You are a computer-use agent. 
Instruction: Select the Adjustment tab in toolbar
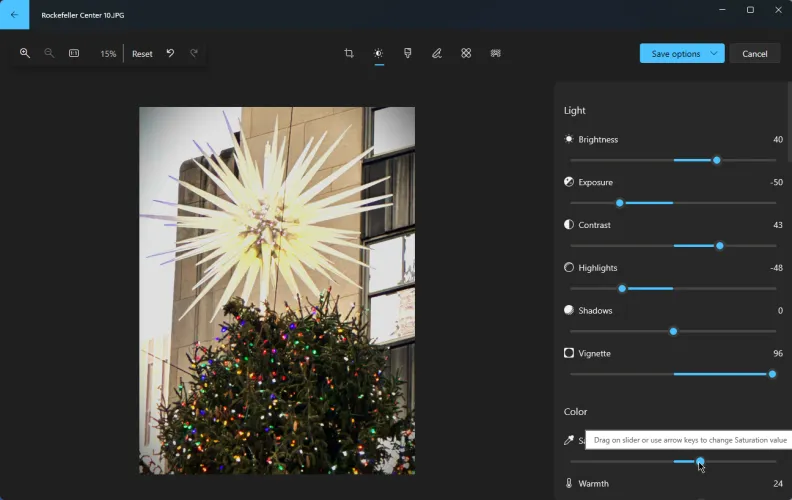tap(378, 53)
